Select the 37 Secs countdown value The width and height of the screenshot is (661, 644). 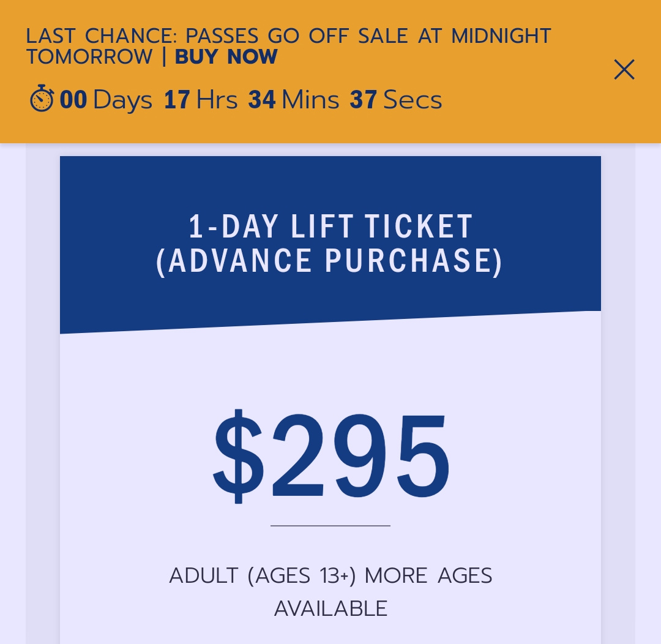[x=396, y=100]
